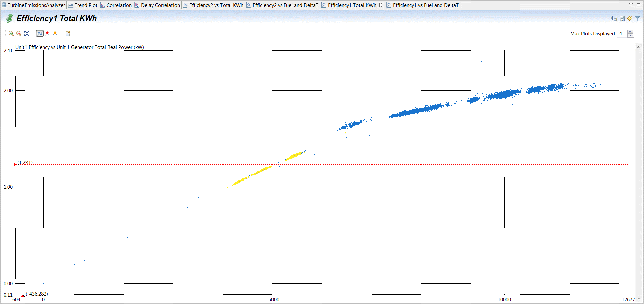644x304 pixels.
Task: Decrease Max Plots Displayed with down arrow
Action: [x=630, y=35]
